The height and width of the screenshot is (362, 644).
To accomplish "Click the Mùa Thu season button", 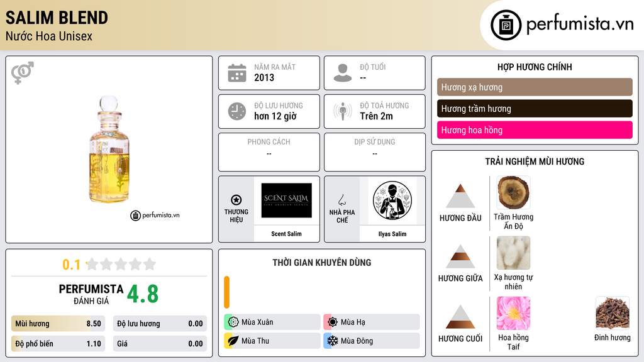I will [272, 341].
